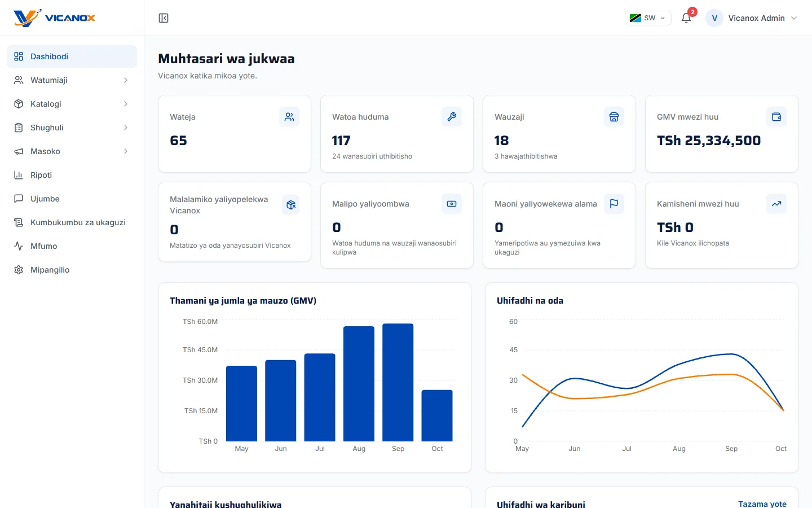Viewport: 812px width, 508px height.
Task: Click the Sep bar in GMV chart
Action: click(398, 382)
